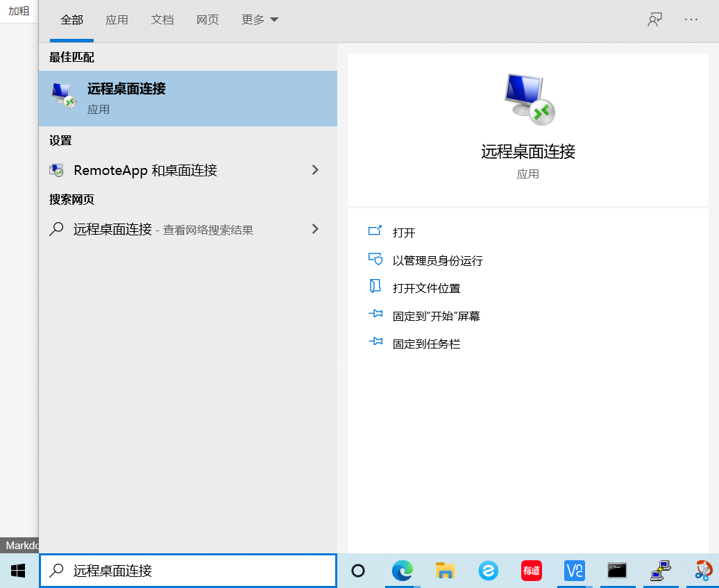Choose 固定到"开始"屏幕
The height and width of the screenshot is (588, 719).
[436, 316]
